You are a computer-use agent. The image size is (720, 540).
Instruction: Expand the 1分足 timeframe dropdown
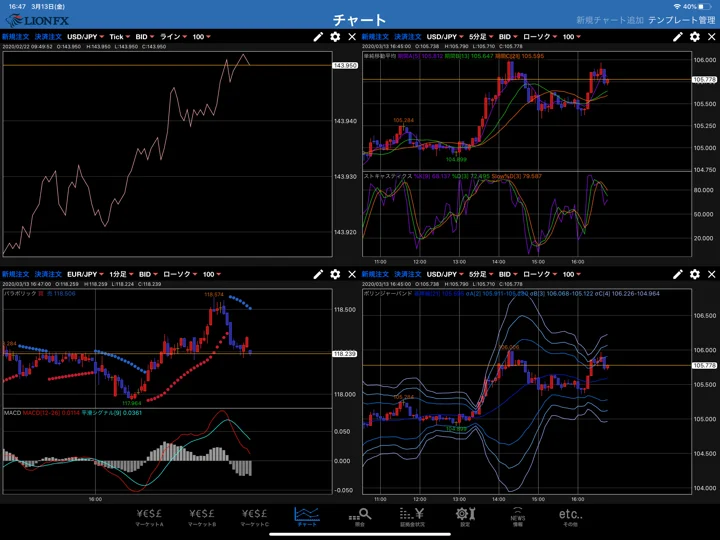pos(121,274)
